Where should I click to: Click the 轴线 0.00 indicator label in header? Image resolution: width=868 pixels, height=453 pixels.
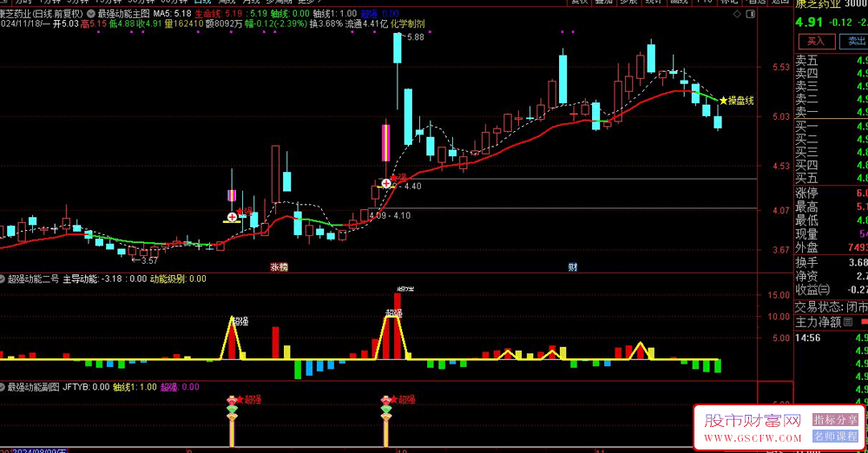coord(290,13)
